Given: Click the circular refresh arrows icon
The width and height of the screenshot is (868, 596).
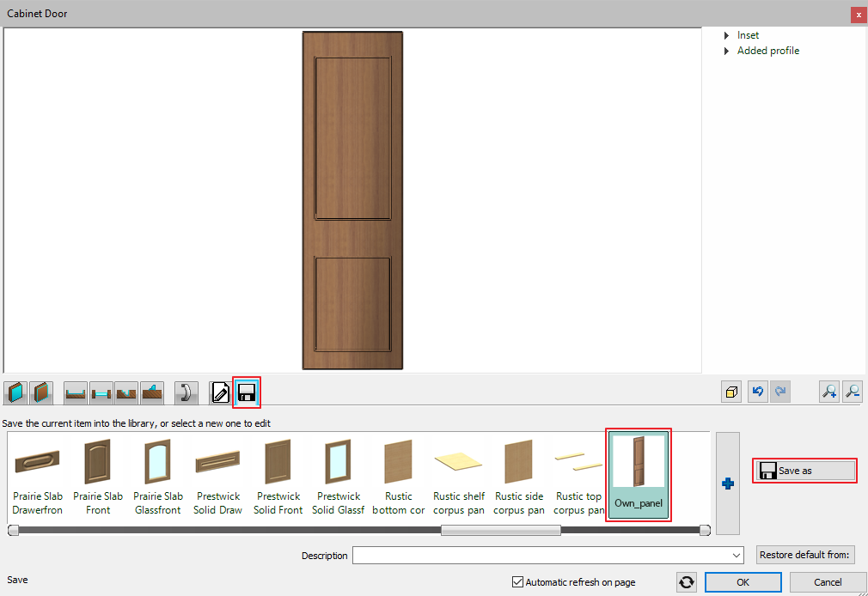Looking at the screenshot, I should 686,582.
